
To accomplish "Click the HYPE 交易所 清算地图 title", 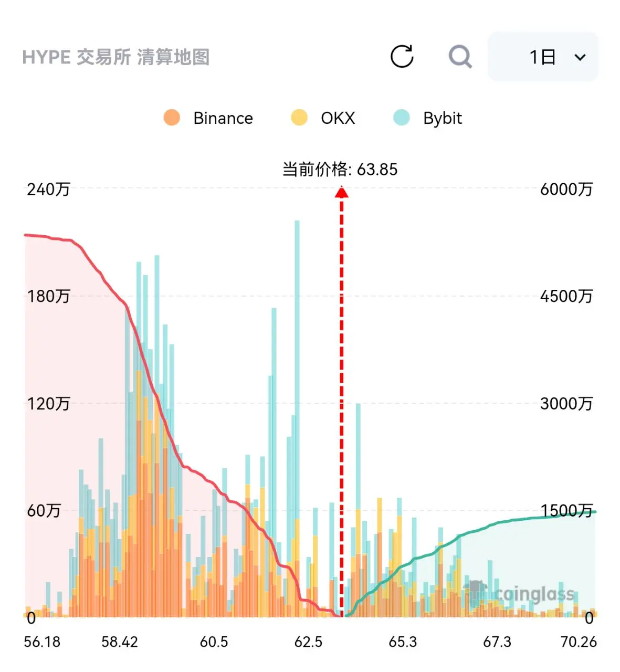I will coord(116,57).
